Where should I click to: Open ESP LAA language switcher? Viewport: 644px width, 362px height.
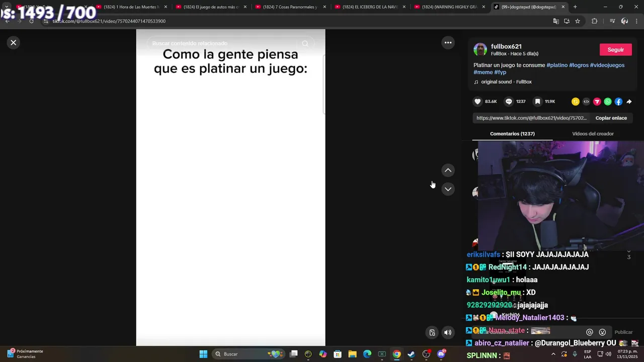[588, 354]
